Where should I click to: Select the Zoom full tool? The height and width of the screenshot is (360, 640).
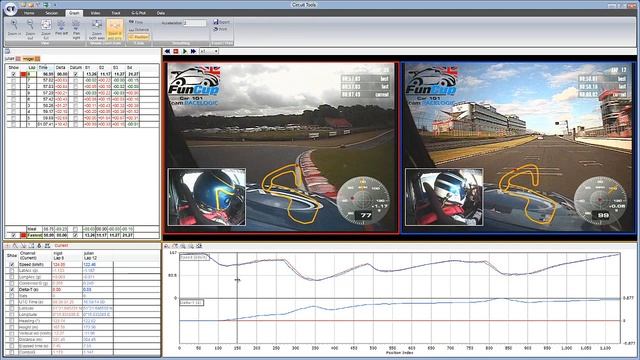[x=46, y=29]
